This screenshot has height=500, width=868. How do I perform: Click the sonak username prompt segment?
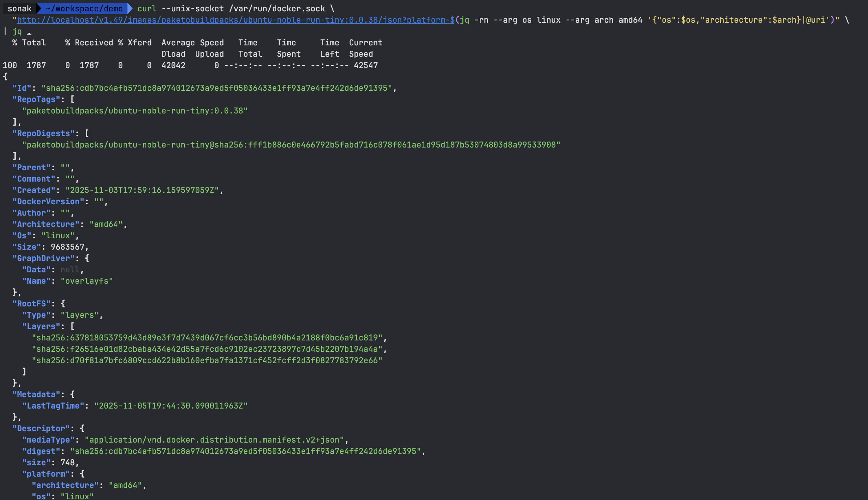[x=19, y=9]
